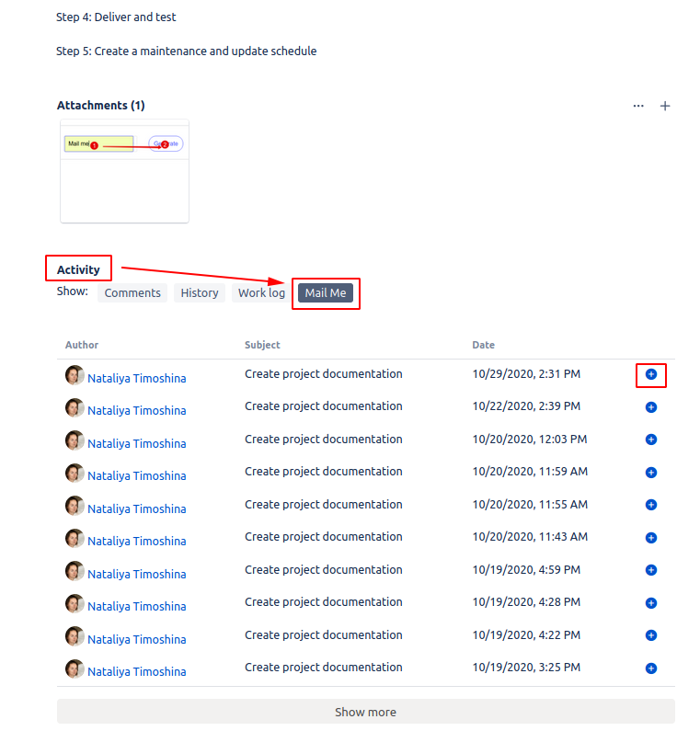Click plus icon for 10/19/2020, 3:25 PM email
Screen dimensions: 700x731
coord(651,668)
